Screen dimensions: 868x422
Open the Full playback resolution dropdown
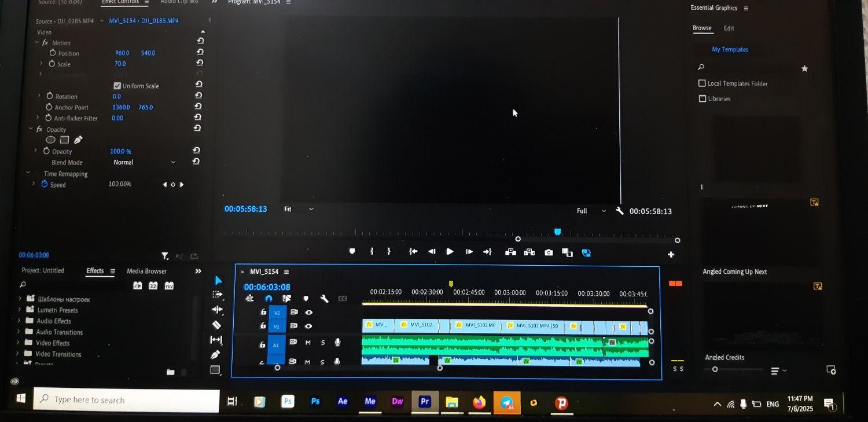(591, 211)
